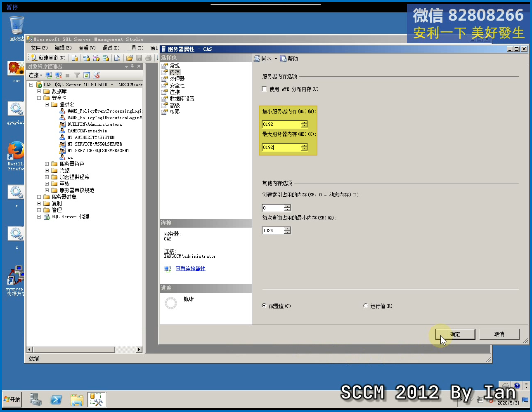The height and width of the screenshot is (412, 532).
Task: Click the Save disk icon in SSMS toolbar
Action: point(139,58)
